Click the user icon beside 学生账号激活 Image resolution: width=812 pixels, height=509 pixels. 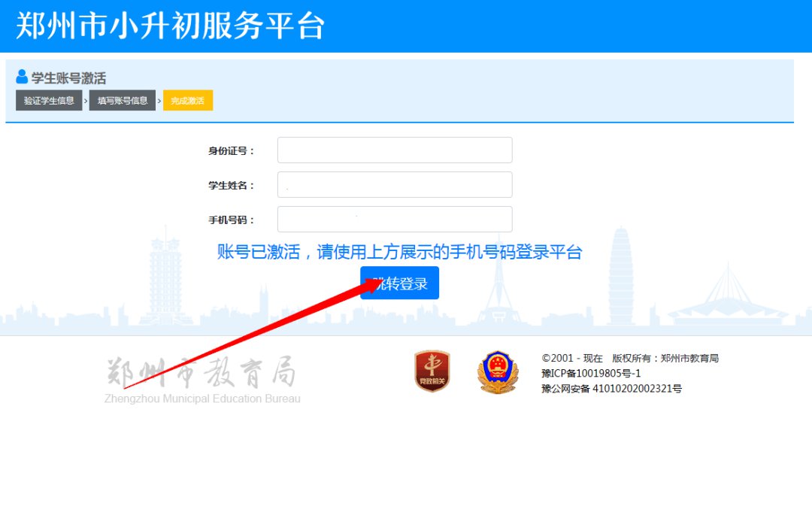point(22,77)
